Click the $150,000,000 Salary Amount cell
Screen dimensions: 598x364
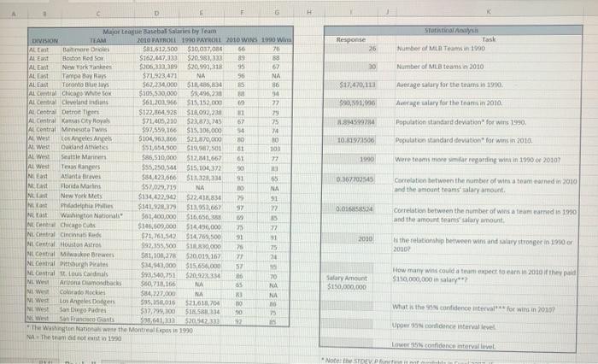tap(347, 287)
